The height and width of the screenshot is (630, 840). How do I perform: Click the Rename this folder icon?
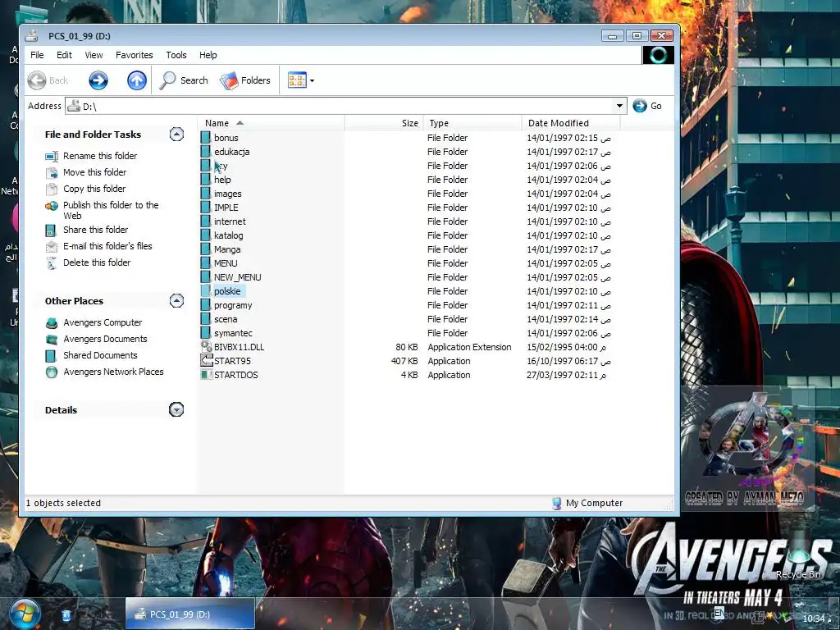pos(52,157)
